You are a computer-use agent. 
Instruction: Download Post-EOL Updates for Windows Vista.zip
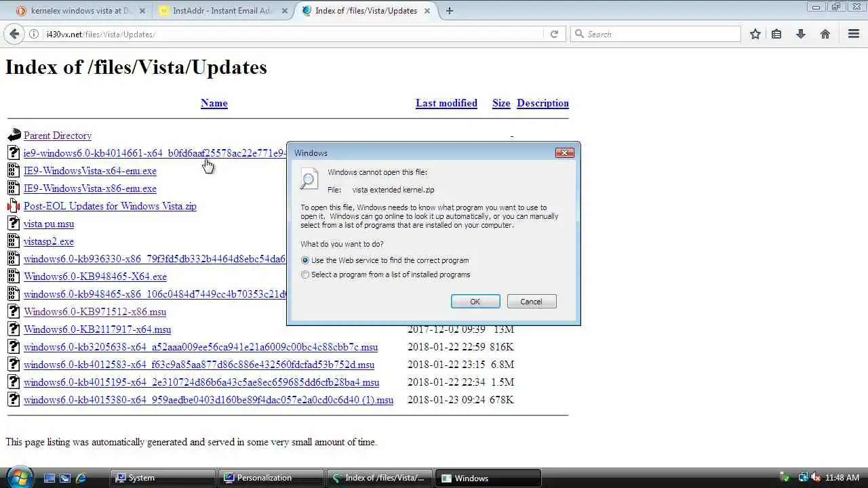(110, 206)
